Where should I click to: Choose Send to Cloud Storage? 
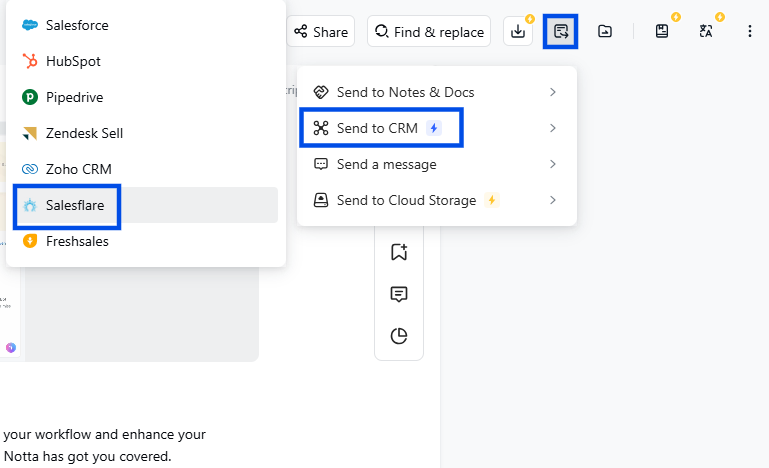pos(436,200)
